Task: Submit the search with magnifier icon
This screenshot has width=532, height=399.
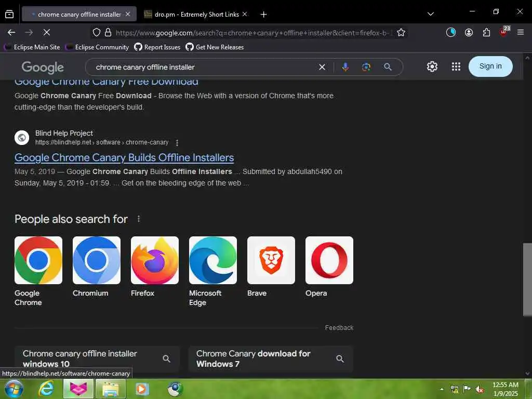Action: point(388,67)
